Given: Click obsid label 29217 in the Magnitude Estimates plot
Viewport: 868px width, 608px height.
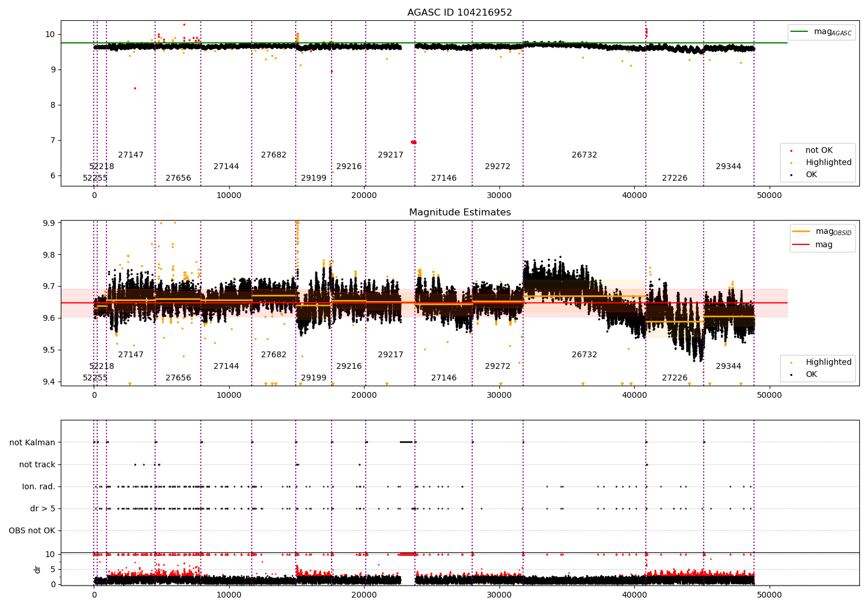Looking at the screenshot, I should [391, 354].
